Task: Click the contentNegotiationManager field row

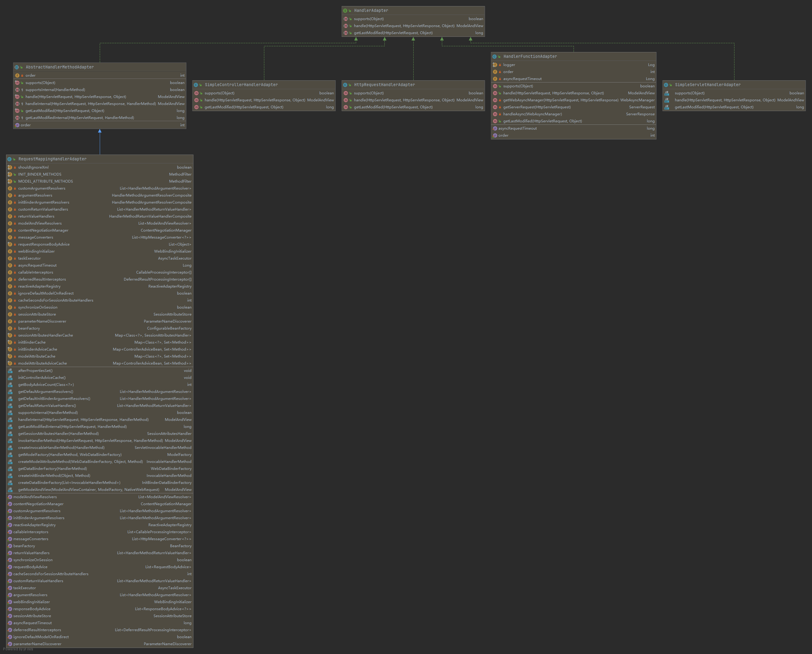Action: pyautogui.click(x=100, y=230)
